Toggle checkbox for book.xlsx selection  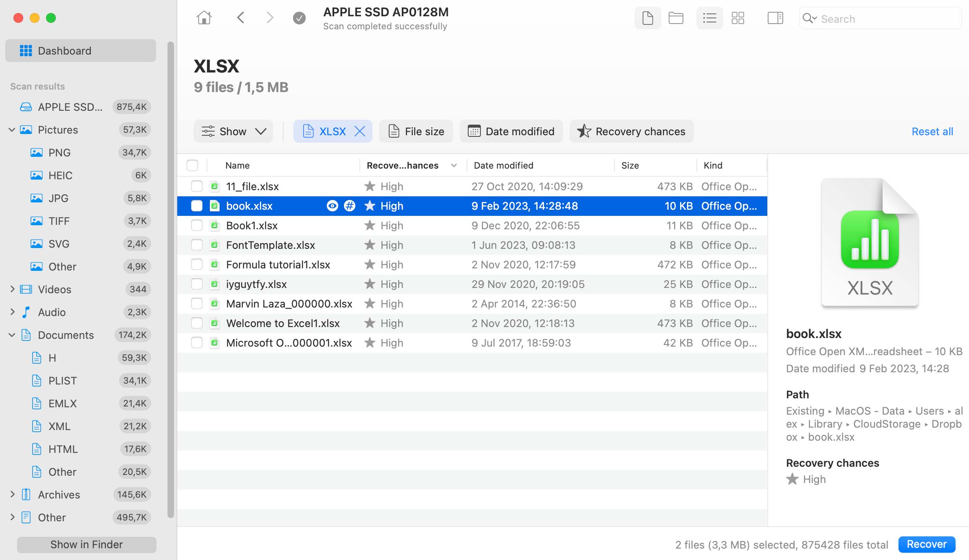tap(196, 206)
